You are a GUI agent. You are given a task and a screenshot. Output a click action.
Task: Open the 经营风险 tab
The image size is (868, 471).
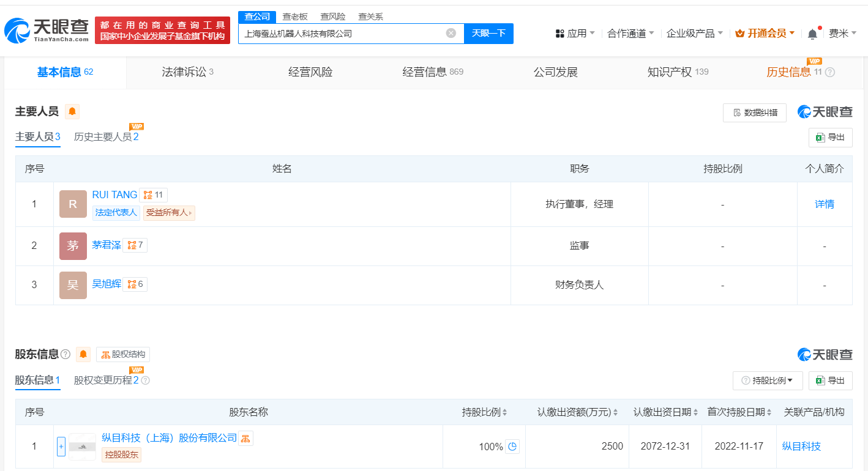[x=310, y=72]
